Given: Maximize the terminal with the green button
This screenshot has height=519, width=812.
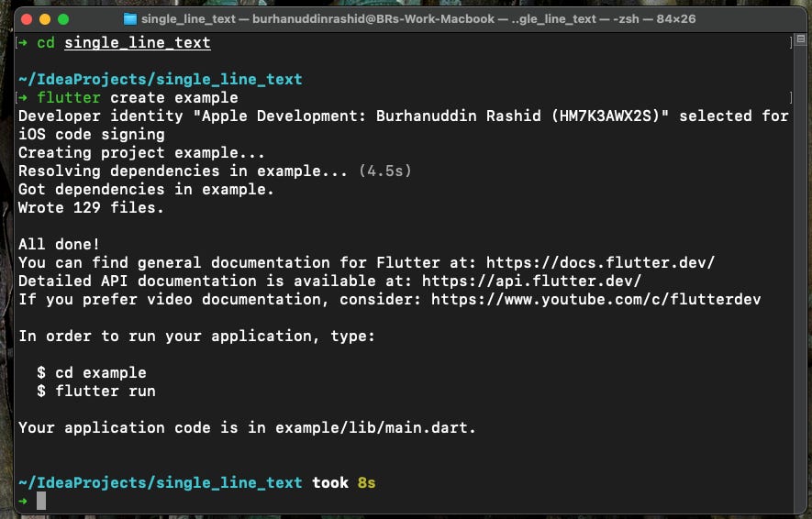Looking at the screenshot, I should point(63,19).
